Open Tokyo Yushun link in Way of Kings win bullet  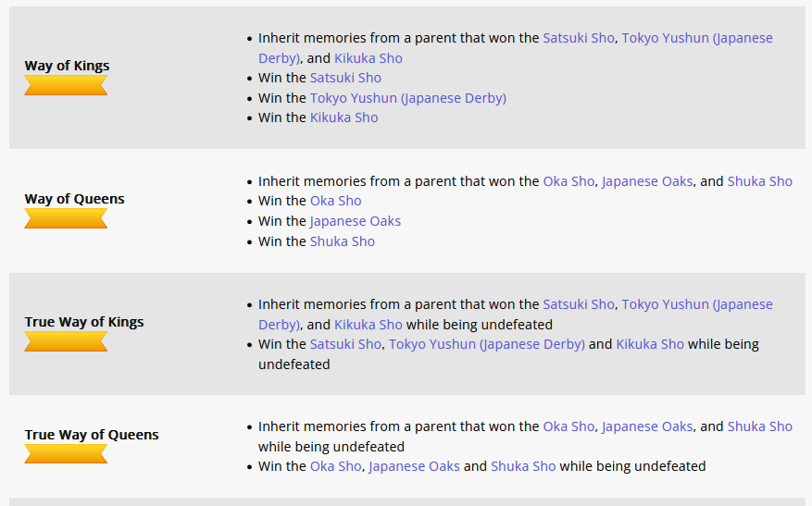[407, 98]
